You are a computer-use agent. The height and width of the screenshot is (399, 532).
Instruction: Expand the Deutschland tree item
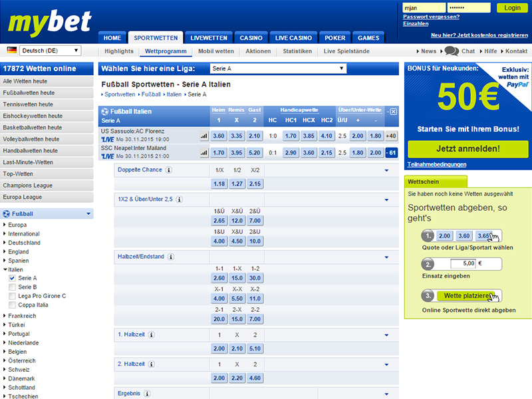pyautogui.click(x=5, y=243)
